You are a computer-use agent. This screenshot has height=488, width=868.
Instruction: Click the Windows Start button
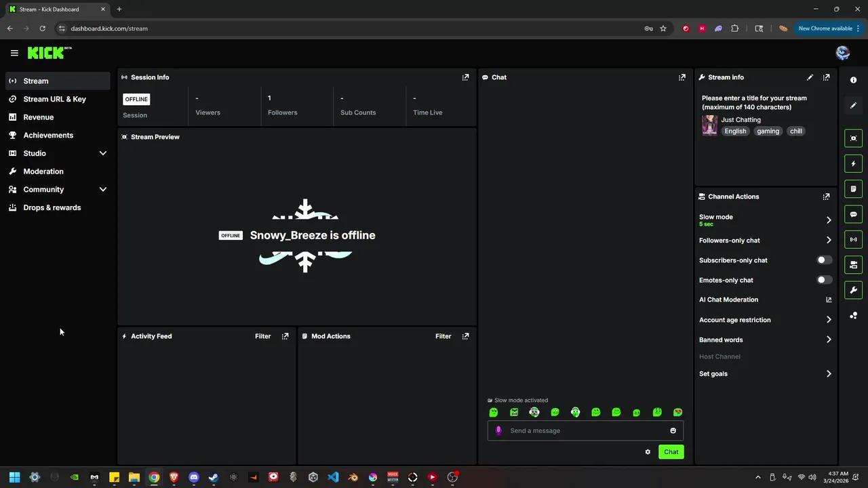pos(14,477)
